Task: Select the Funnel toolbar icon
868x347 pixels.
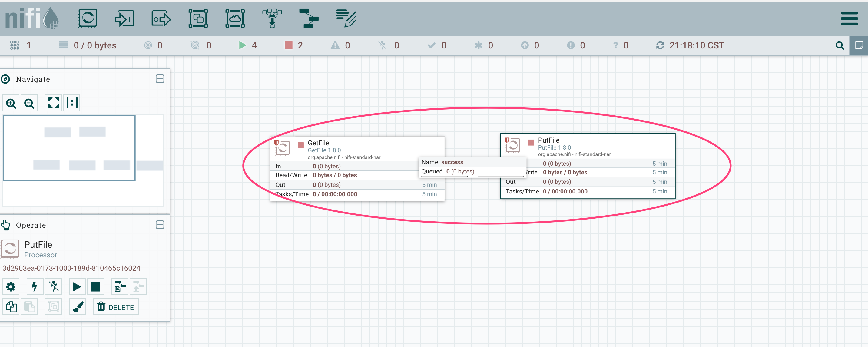Action: coord(272,18)
